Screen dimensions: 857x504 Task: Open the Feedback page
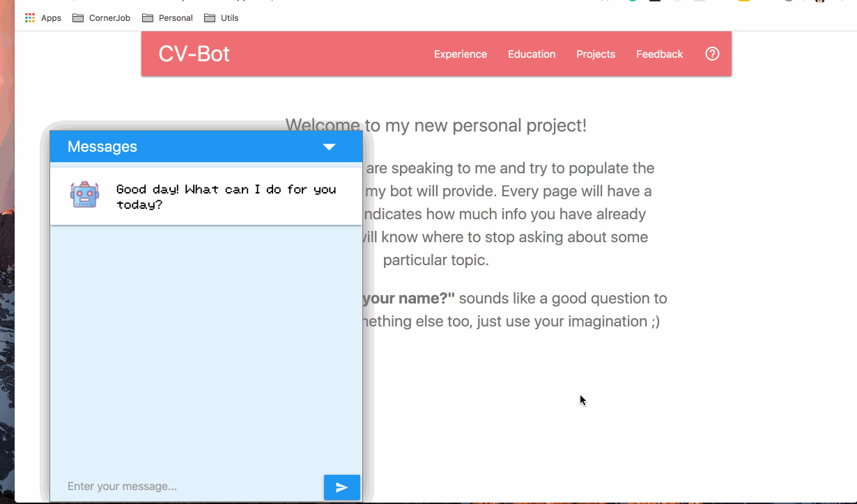(x=659, y=54)
